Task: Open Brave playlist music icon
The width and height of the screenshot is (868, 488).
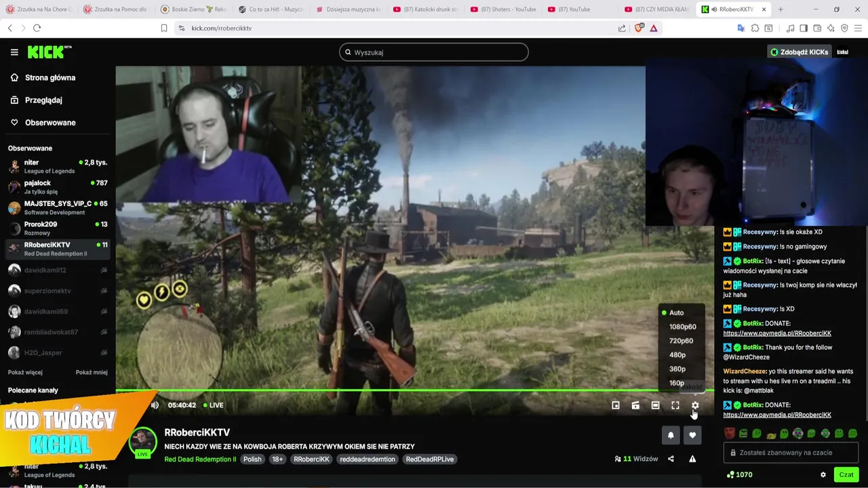Action: [x=790, y=28]
